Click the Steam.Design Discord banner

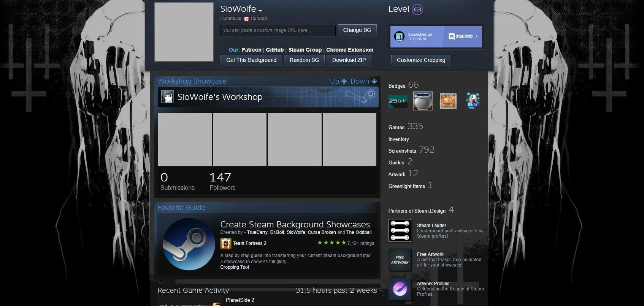[x=436, y=36]
